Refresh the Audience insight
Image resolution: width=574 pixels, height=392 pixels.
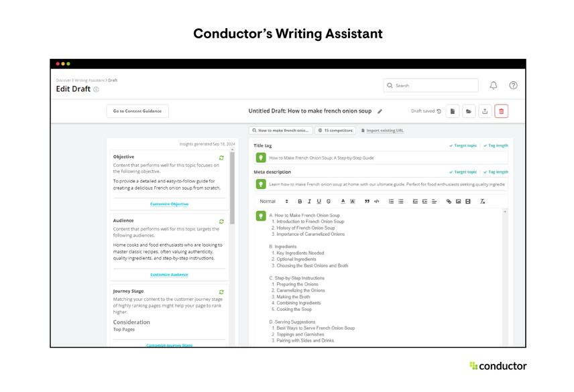click(x=221, y=222)
